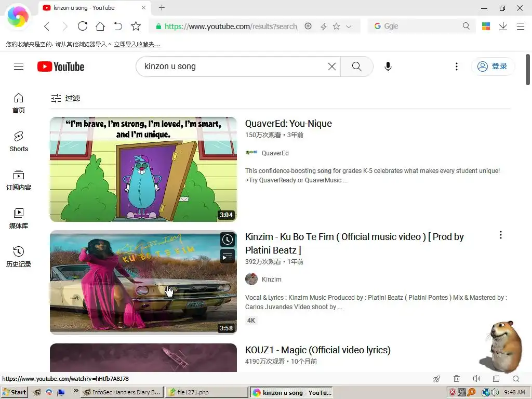Click the window layout icon in status bar

coord(496,379)
